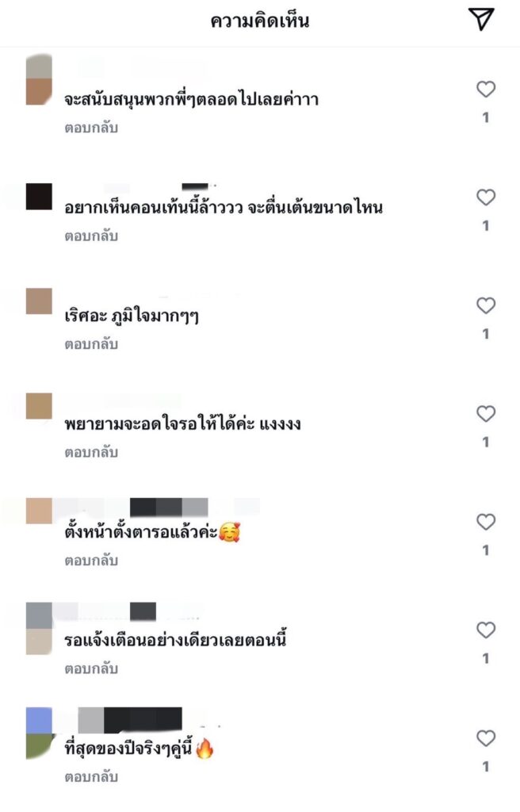
Task: Reply to the 'ที่สุดของปีจริงๆคู่นี้' comment
Action: [91, 777]
